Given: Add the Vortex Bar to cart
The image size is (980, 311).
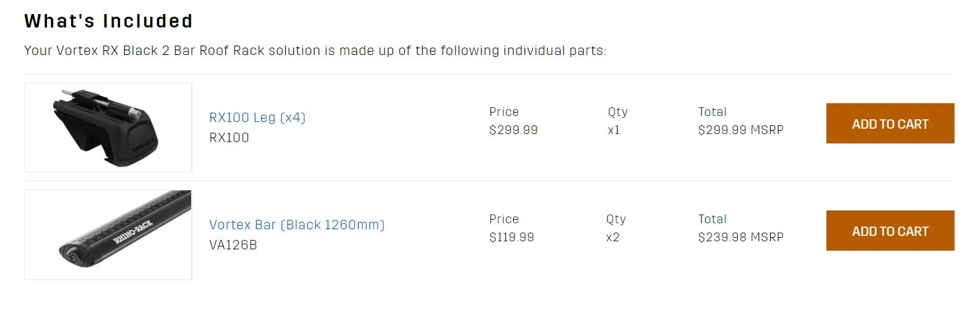Looking at the screenshot, I should click(889, 231).
